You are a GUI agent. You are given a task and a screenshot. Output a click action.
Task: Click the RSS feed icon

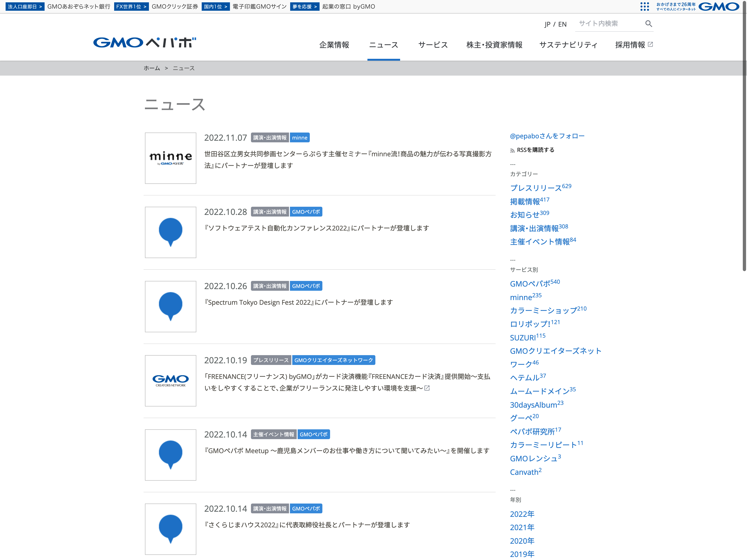point(512,150)
